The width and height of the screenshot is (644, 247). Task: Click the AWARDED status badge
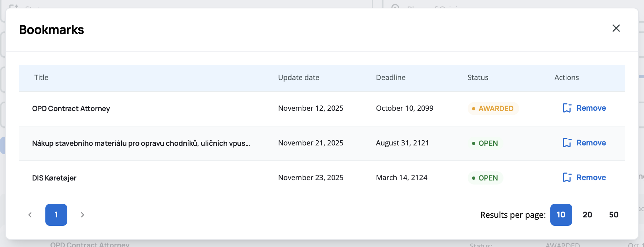493,109
